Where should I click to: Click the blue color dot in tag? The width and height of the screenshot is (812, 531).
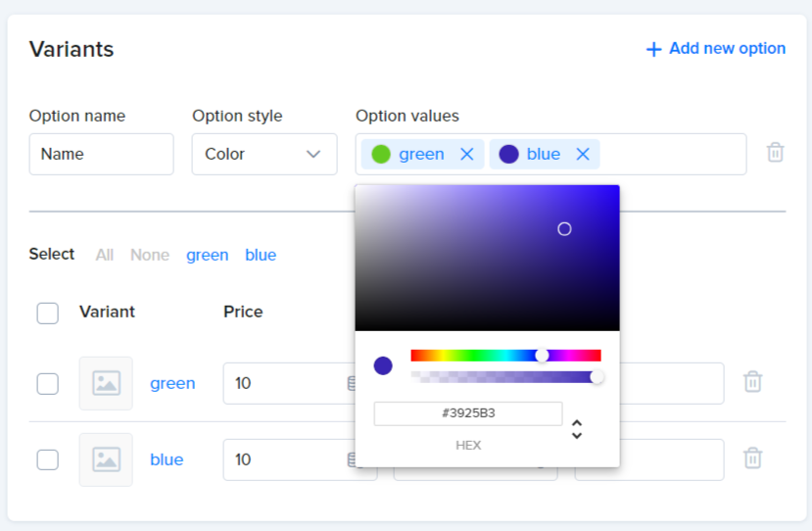point(508,154)
